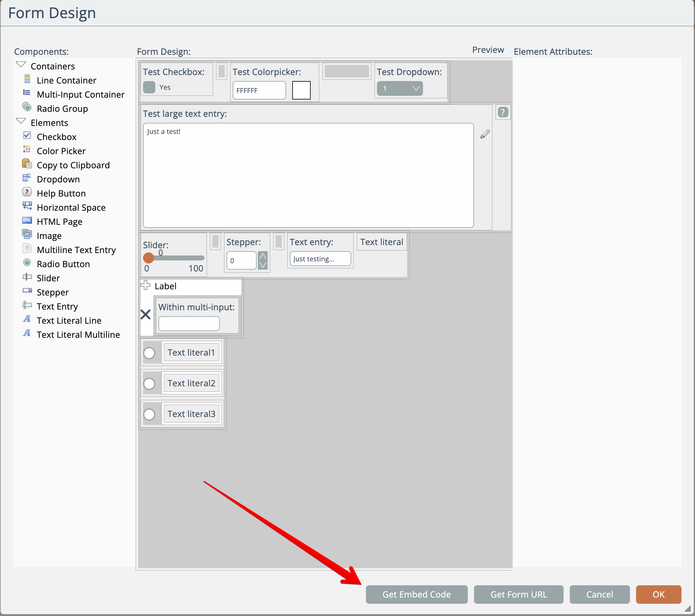This screenshot has width=695, height=616.
Task: Add row with the plus icon near Label
Action: click(x=146, y=285)
